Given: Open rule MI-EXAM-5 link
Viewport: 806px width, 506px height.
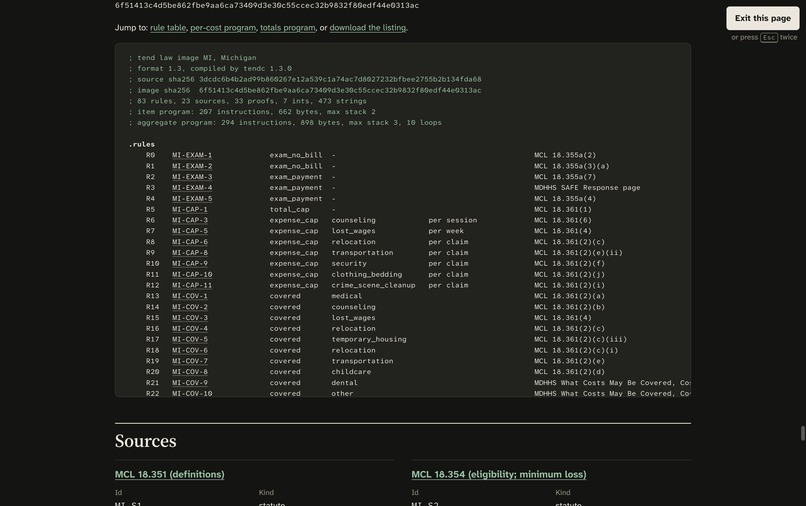Looking at the screenshot, I should [x=192, y=198].
